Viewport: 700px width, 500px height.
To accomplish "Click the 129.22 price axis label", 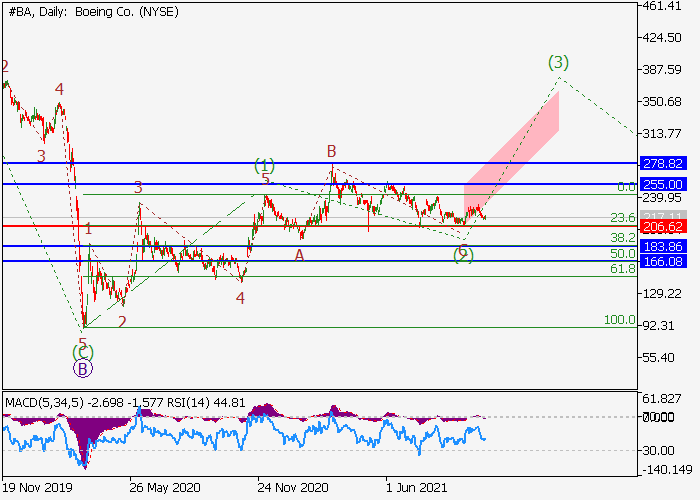I will (x=662, y=293).
